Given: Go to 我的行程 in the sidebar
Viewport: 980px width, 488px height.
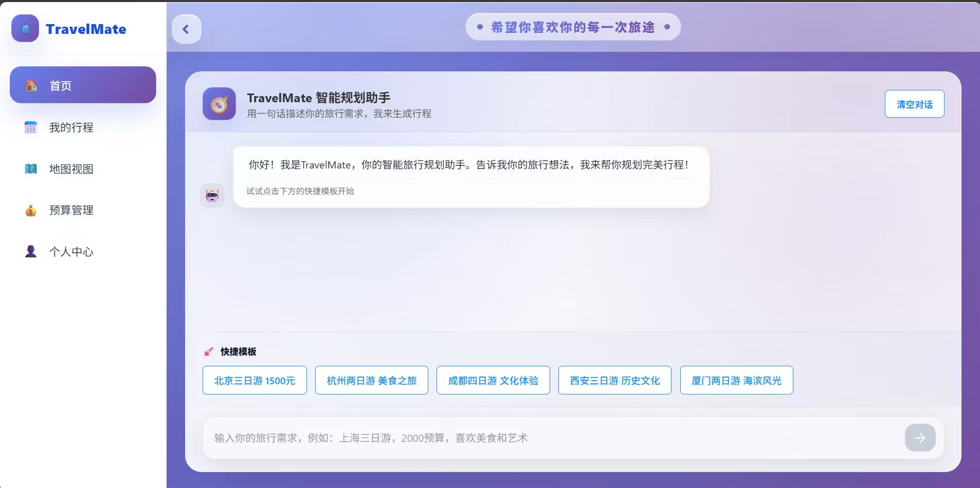Looking at the screenshot, I should click(x=83, y=127).
